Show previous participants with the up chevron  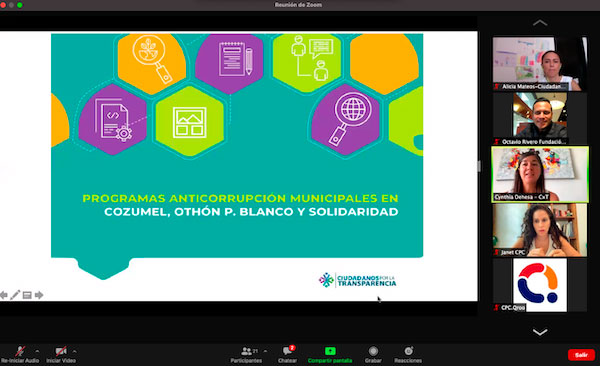(540, 23)
